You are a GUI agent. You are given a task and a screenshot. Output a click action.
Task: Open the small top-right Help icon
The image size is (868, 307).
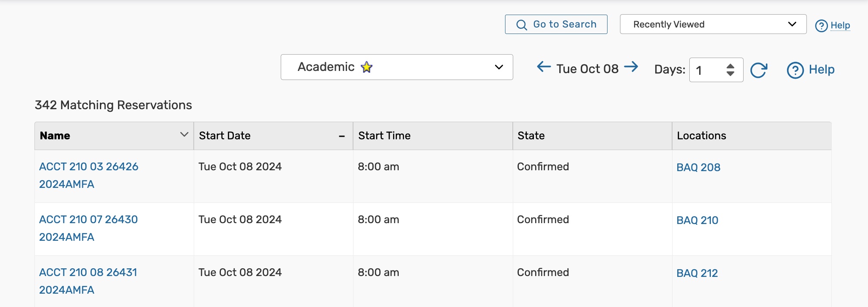pos(821,26)
